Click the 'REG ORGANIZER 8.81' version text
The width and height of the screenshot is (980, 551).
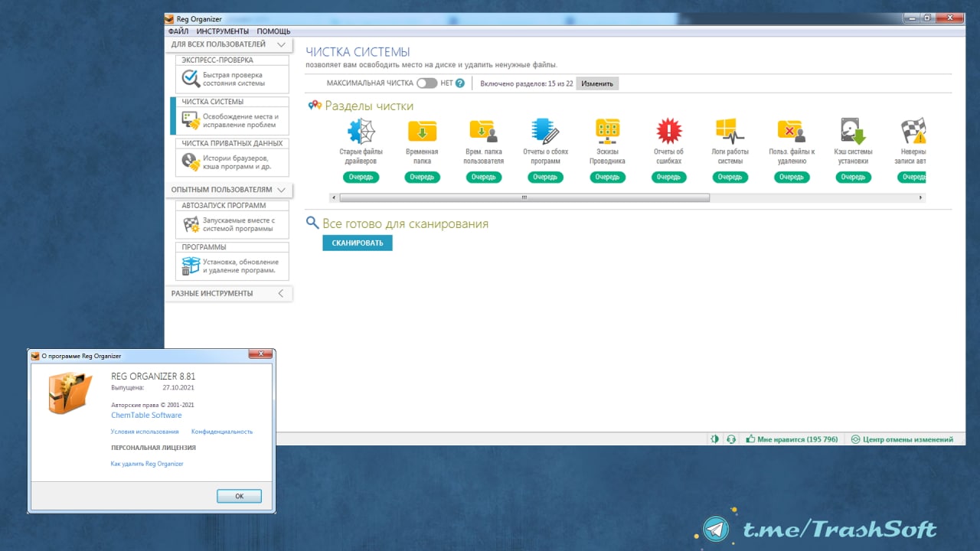tap(153, 377)
